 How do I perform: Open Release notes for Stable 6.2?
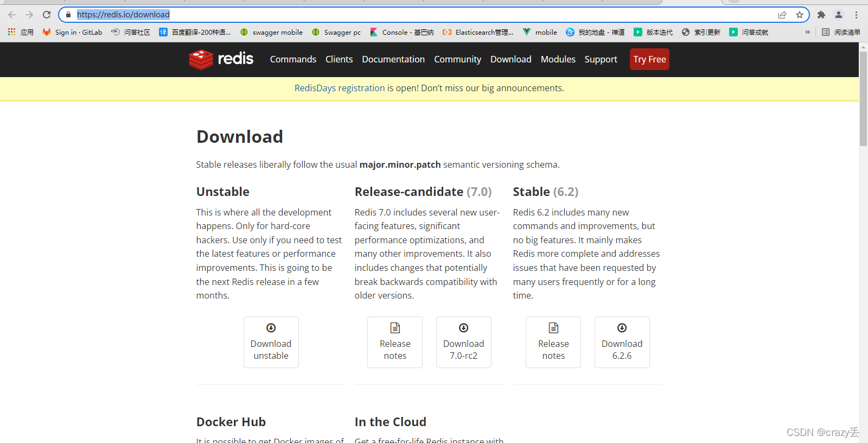[x=553, y=342]
